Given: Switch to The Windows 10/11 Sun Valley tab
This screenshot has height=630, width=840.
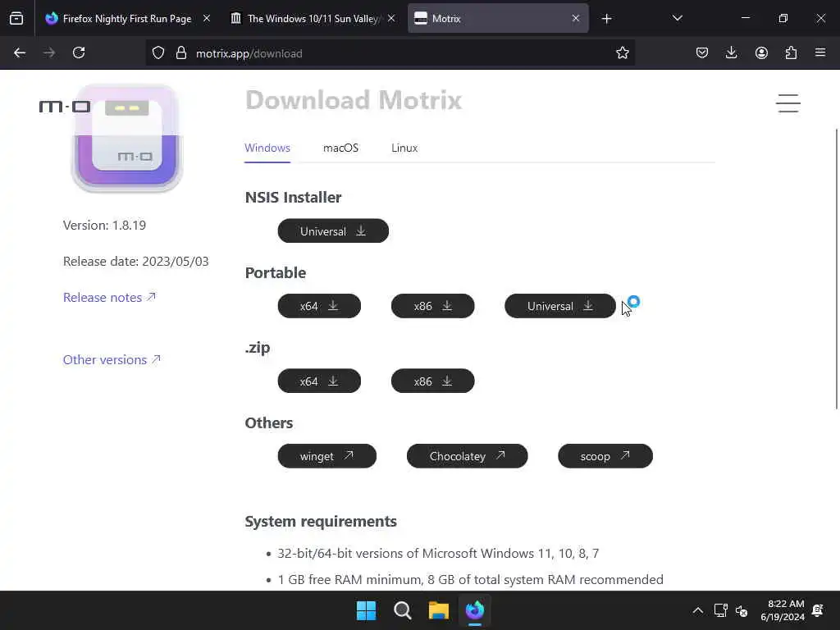Looking at the screenshot, I should [313, 19].
